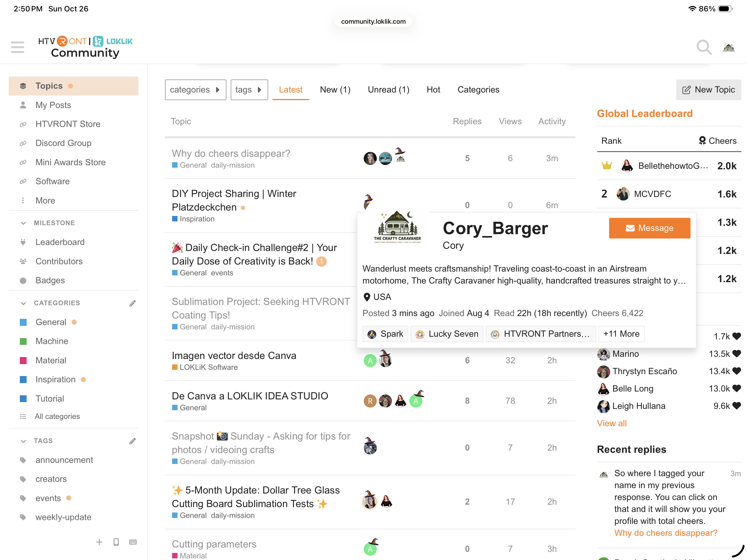Open user avatar menu in header
The image size is (747, 560).
[x=729, y=47]
